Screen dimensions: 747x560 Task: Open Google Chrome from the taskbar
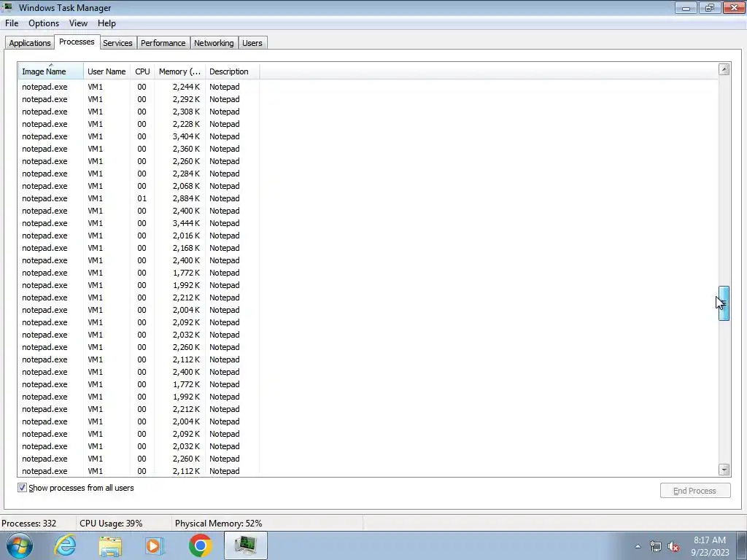click(200, 545)
